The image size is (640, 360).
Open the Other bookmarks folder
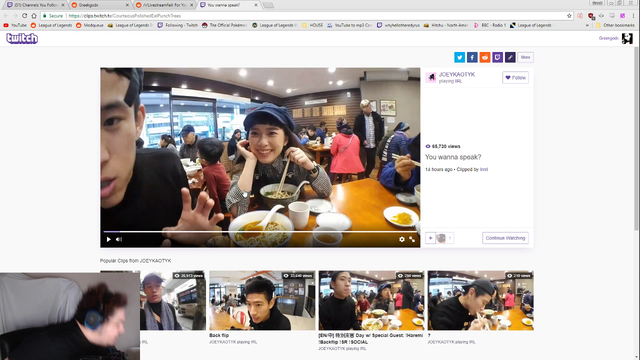(x=615, y=25)
